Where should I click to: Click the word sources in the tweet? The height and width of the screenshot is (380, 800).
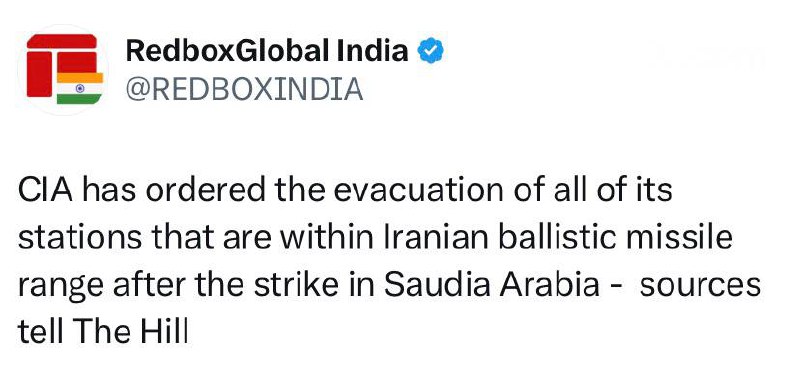click(x=701, y=286)
